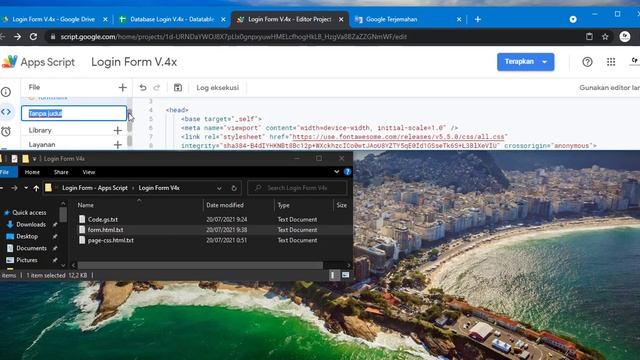Open the Editor code icon in sidebar
Image resolution: width=640 pixels, height=360 pixels.
tap(6, 111)
